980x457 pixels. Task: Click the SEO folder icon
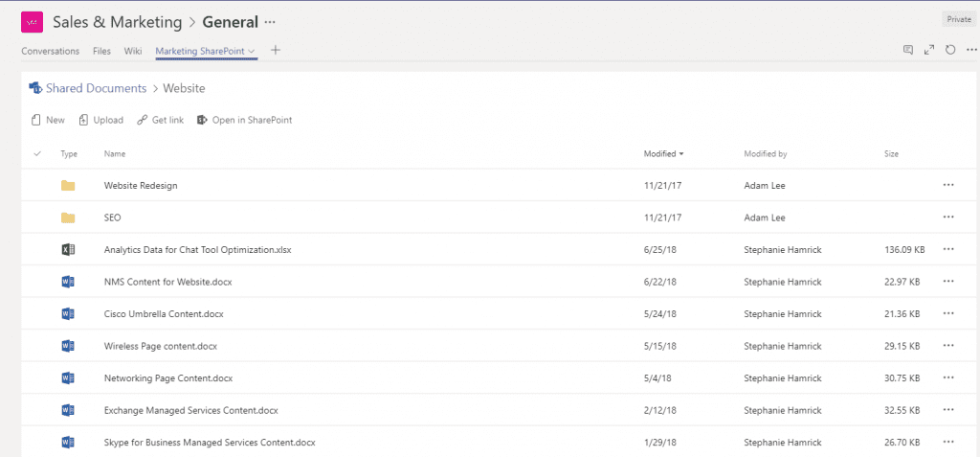(68, 217)
